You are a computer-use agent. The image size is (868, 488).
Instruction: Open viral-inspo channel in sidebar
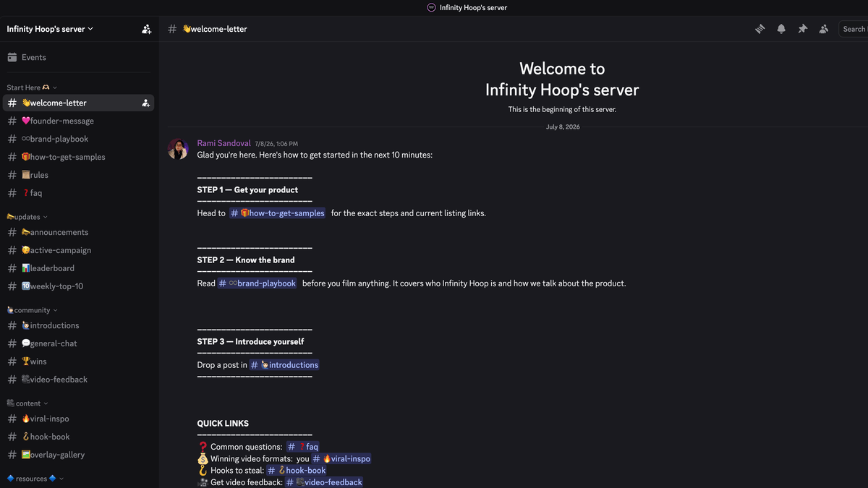78,419
